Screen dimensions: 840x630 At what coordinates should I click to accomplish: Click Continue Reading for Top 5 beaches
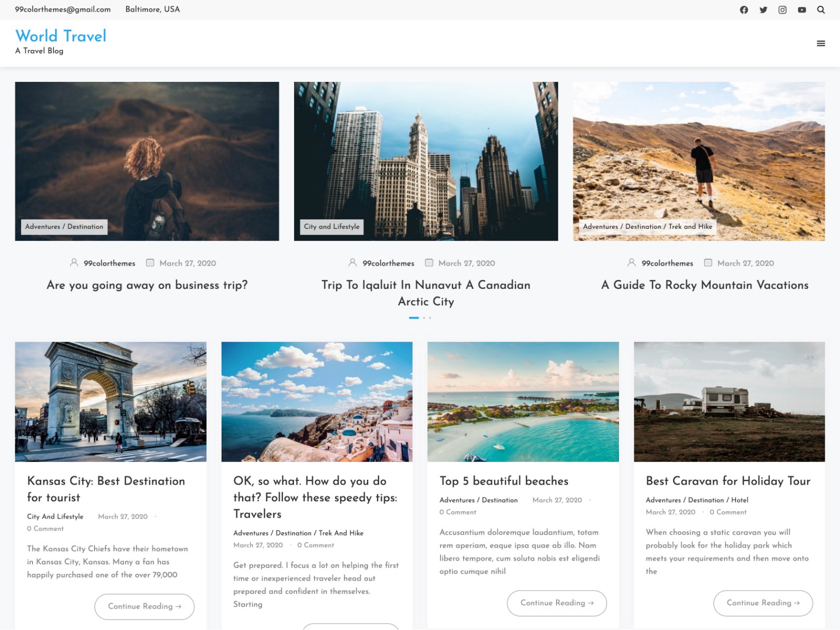556,603
